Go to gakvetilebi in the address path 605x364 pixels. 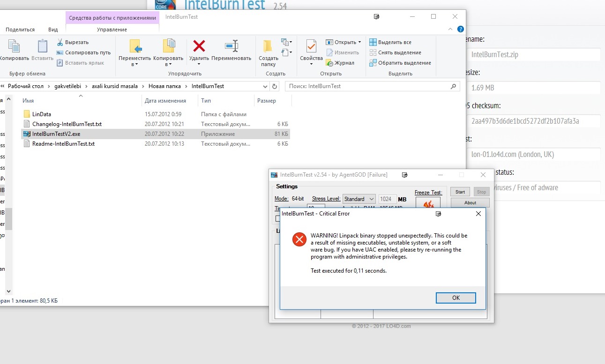pos(68,86)
